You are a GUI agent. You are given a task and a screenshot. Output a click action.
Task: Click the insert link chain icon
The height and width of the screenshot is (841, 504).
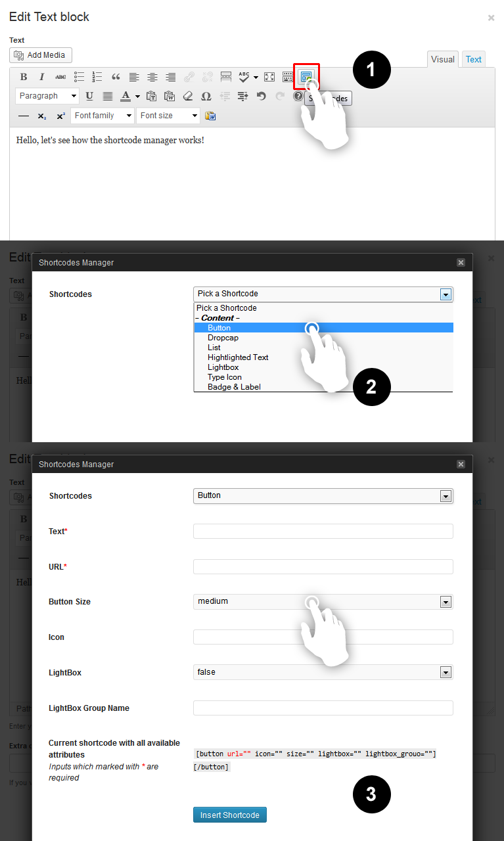[x=189, y=77]
